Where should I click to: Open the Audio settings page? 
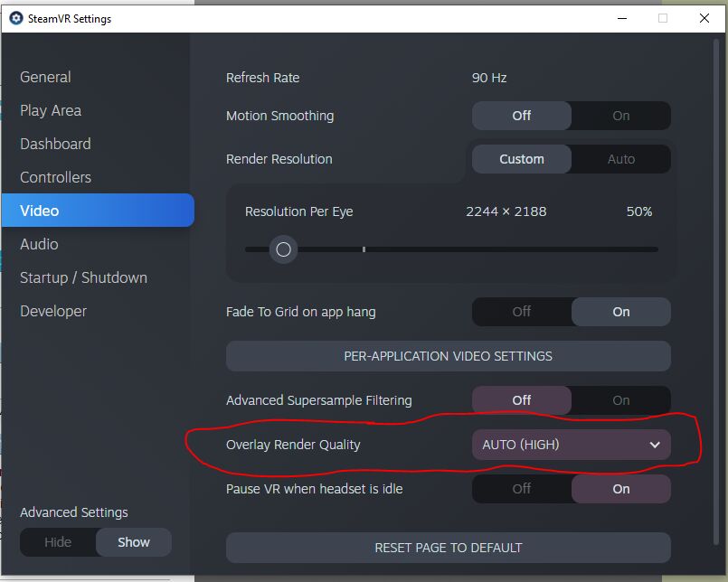click(39, 244)
